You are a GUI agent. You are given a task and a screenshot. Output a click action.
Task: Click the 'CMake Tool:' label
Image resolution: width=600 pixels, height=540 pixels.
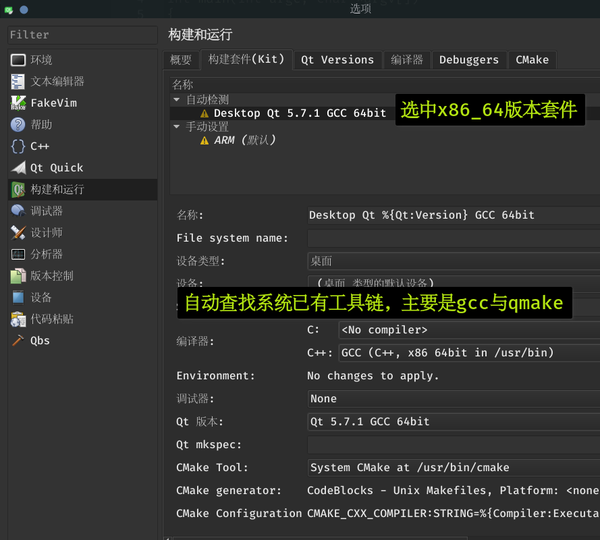(212, 468)
